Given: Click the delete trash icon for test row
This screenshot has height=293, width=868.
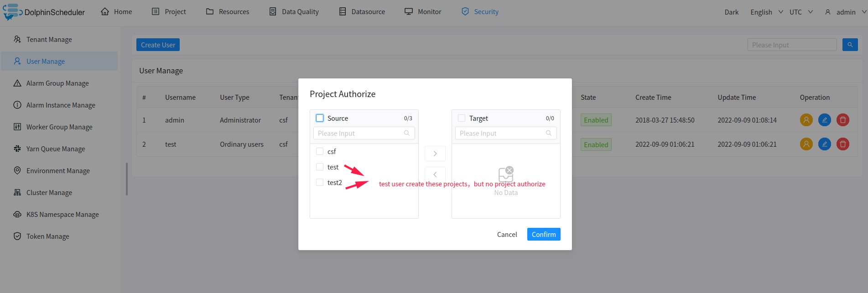Looking at the screenshot, I should pos(843,144).
